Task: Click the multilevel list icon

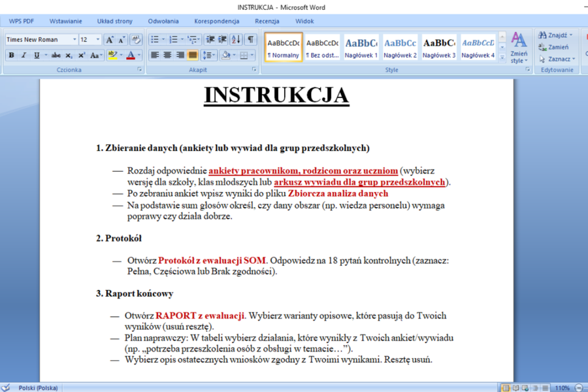Action: tap(192, 39)
